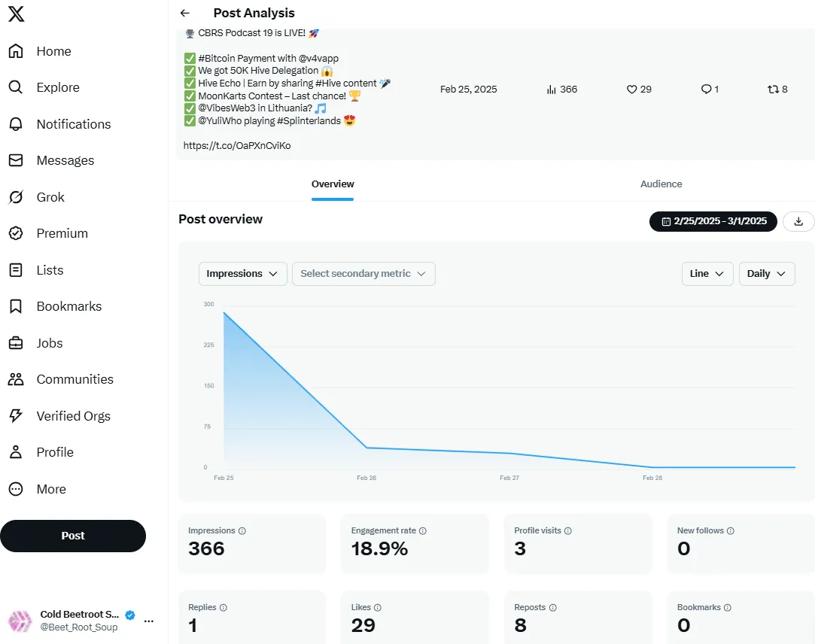Viewport: 815px width, 644px height.
Task: Click the New follows info icon
Action: click(x=730, y=530)
